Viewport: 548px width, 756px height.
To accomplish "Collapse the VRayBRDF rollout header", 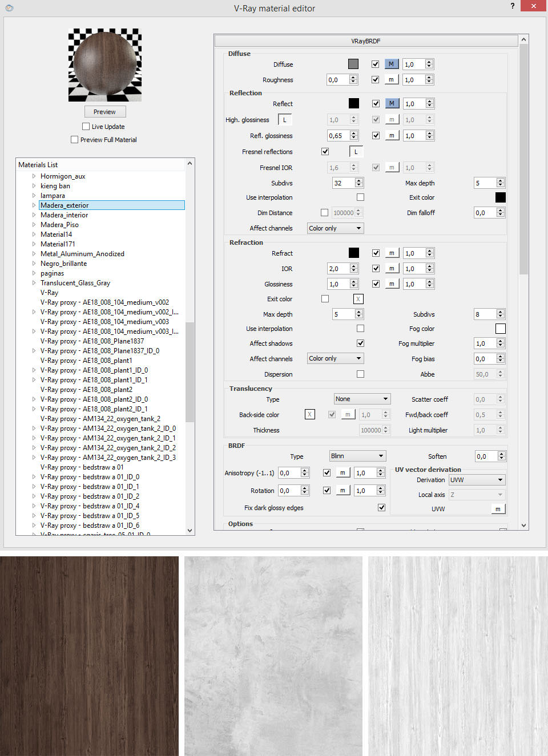I will (x=365, y=41).
